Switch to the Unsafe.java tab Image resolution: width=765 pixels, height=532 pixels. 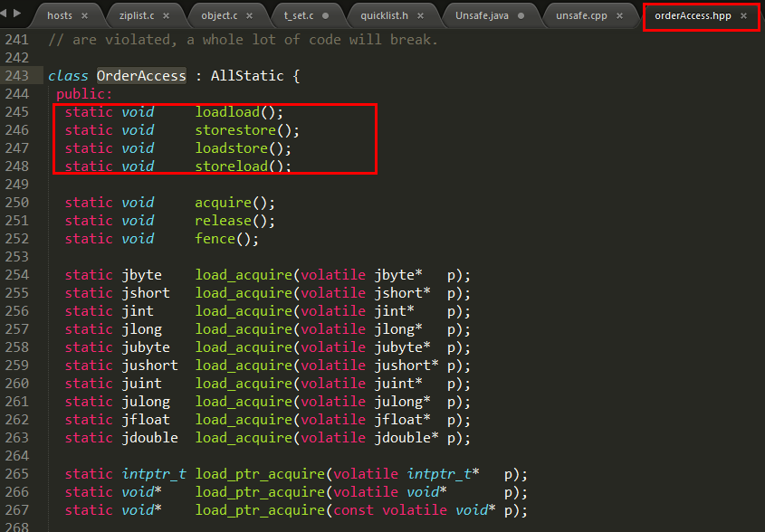[482, 15]
